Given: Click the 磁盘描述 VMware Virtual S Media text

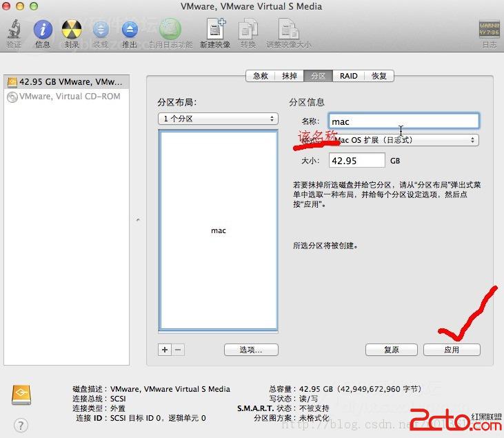Looking at the screenshot, I should 151,389.
